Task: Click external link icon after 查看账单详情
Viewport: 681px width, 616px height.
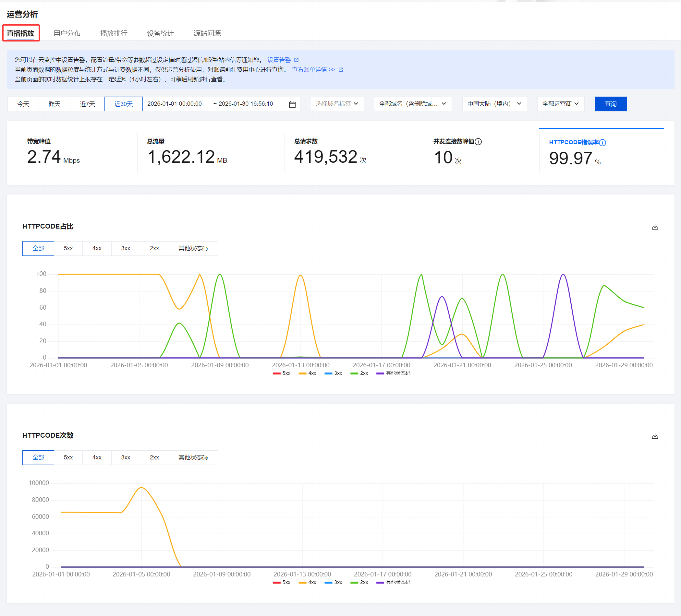Action: click(x=341, y=70)
